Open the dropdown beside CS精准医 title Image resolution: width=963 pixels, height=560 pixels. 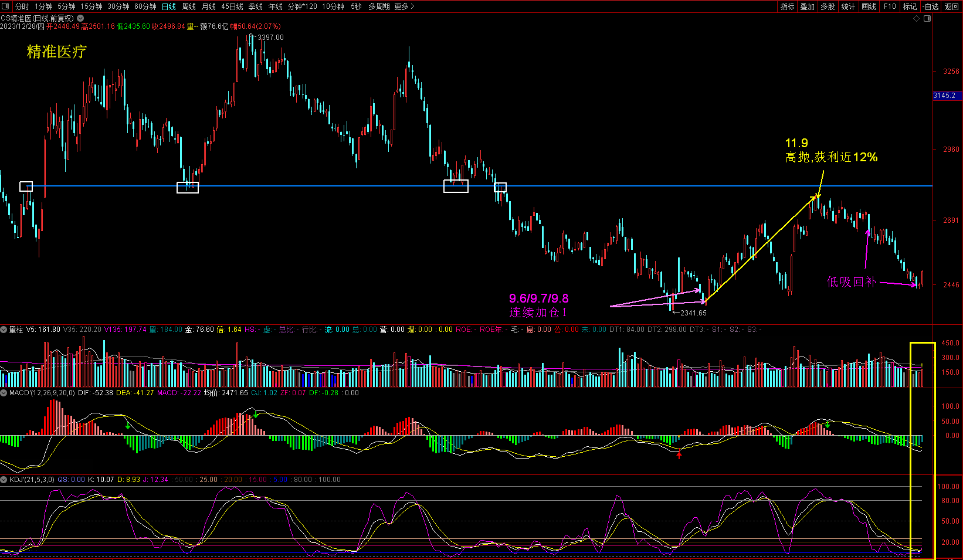[x=80, y=18]
